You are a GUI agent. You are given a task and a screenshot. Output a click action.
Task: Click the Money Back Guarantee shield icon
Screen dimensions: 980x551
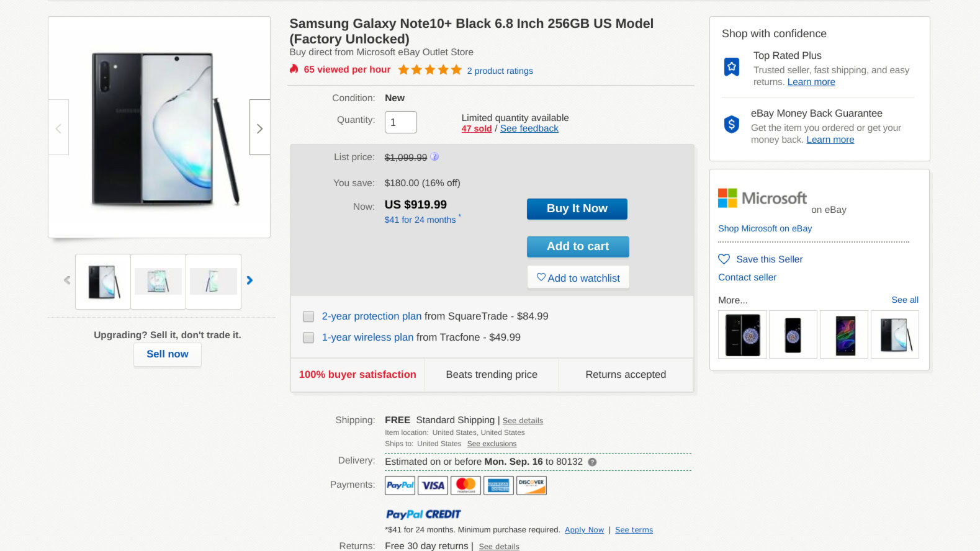point(732,125)
